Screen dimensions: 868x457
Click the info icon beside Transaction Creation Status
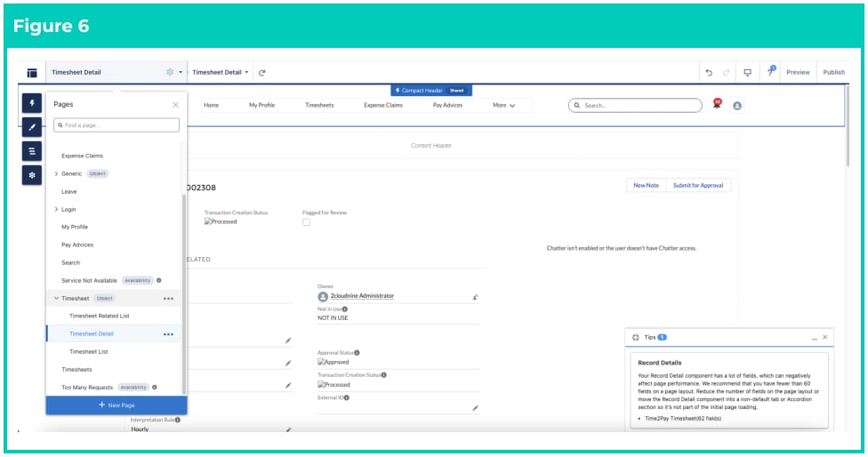(383, 375)
